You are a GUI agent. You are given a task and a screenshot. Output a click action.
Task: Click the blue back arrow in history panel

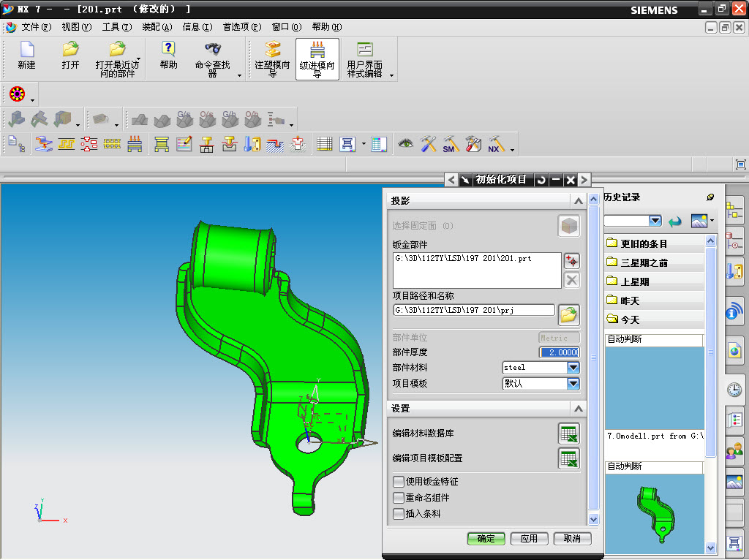pos(675,222)
